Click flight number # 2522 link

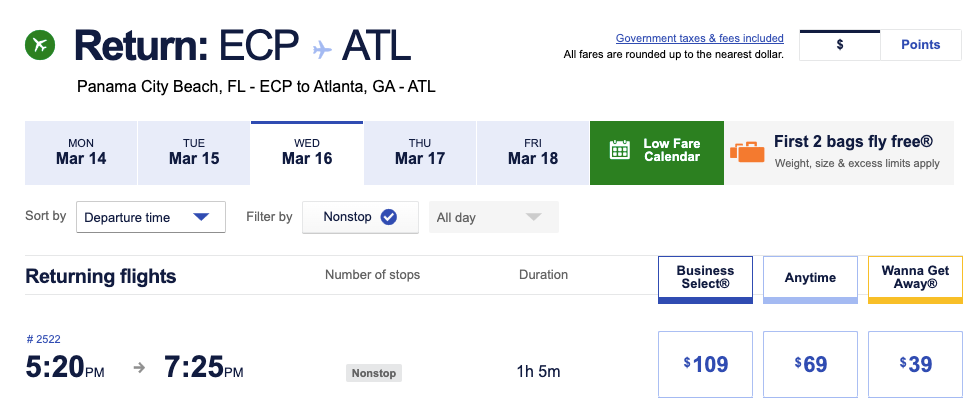coord(44,339)
